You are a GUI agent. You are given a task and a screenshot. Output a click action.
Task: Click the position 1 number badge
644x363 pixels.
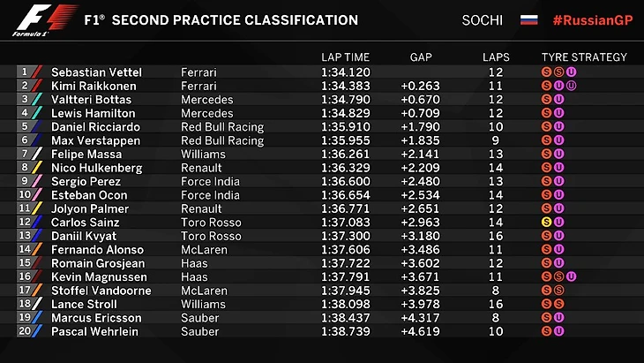[25, 72]
